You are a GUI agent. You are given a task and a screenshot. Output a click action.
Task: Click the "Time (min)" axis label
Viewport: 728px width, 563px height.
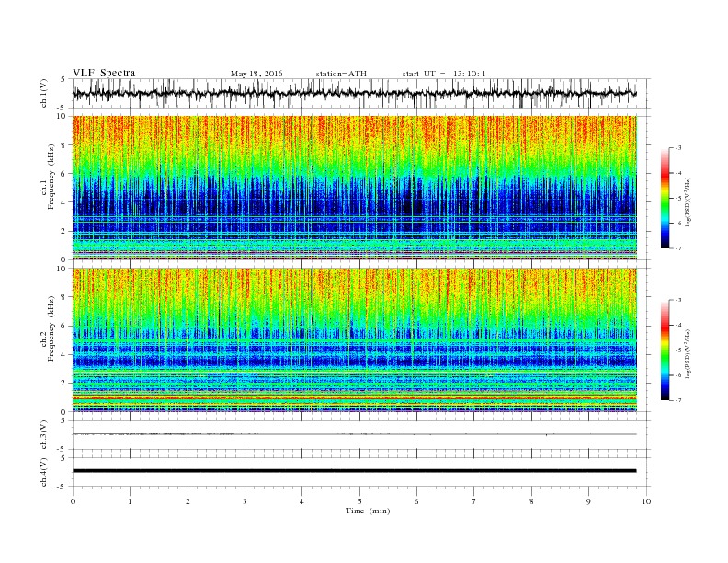point(368,511)
